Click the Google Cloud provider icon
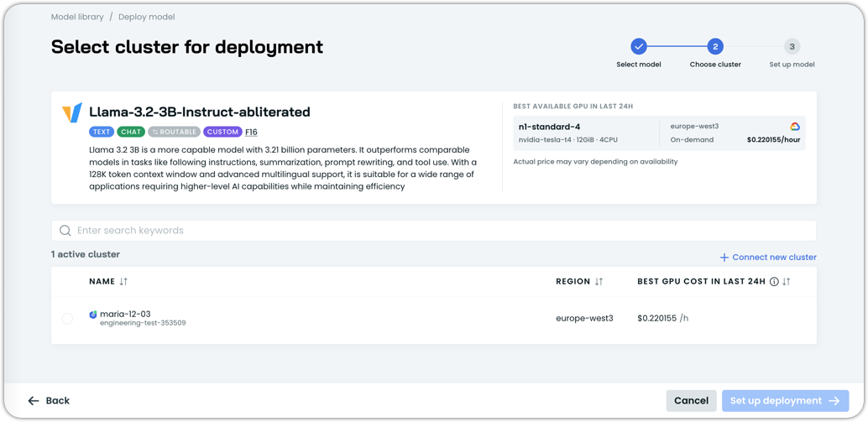 coord(795,127)
